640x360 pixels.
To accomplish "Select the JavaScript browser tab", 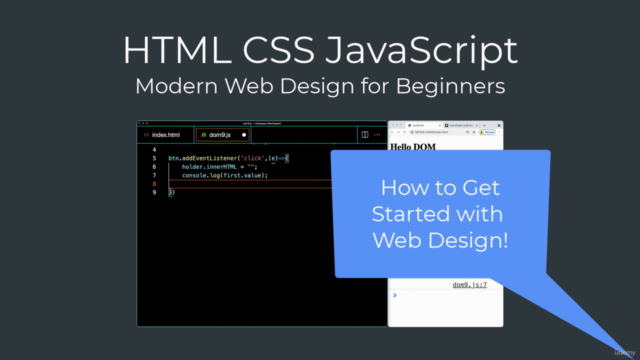I will point(424,125).
